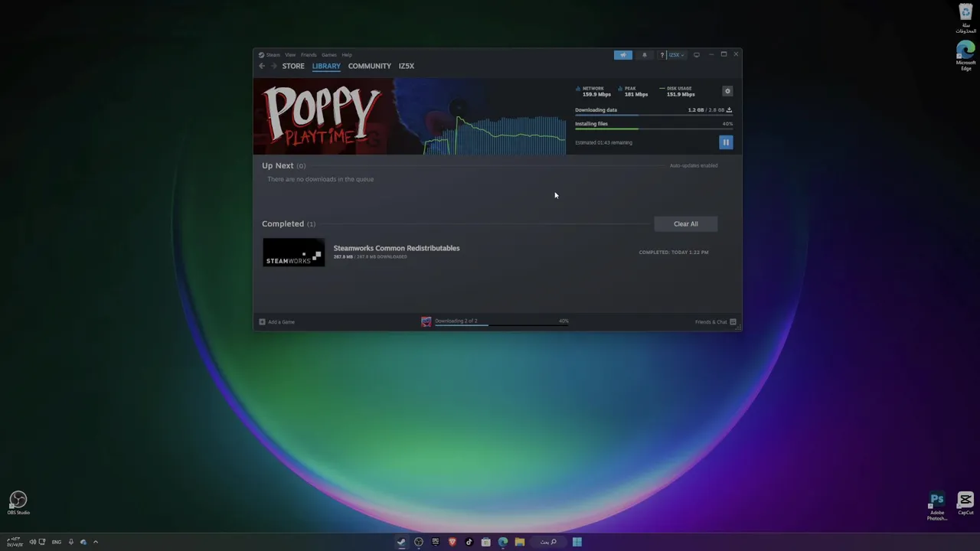This screenshot has height=551, width=980.
Task: Switch to the LIBRARY tab
Action: [326, 66]
